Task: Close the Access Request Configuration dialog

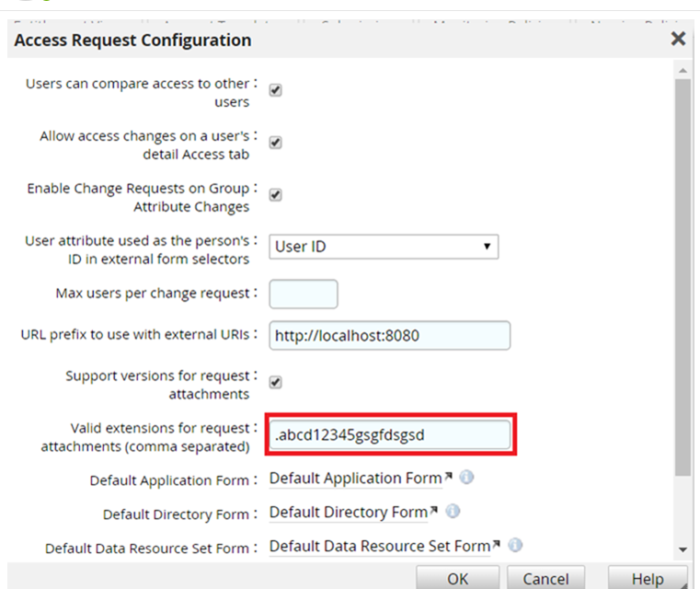Action: pyautogui.click(x=678, y=39)
